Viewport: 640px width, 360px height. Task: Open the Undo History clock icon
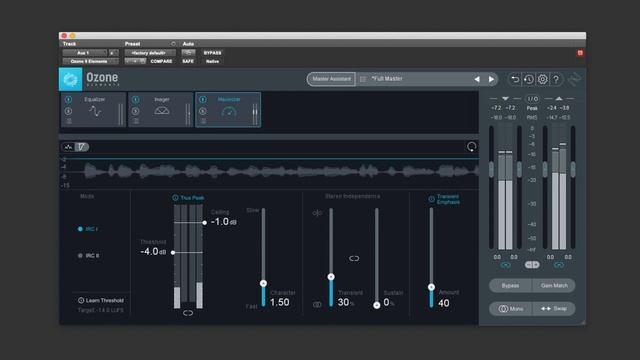click(x=529, y=79)
